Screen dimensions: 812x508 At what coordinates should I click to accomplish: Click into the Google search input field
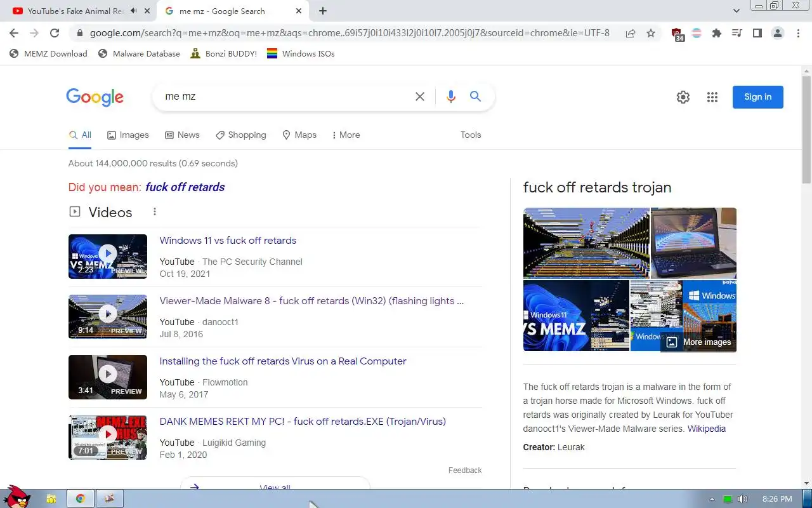click(x=285, y=97)
